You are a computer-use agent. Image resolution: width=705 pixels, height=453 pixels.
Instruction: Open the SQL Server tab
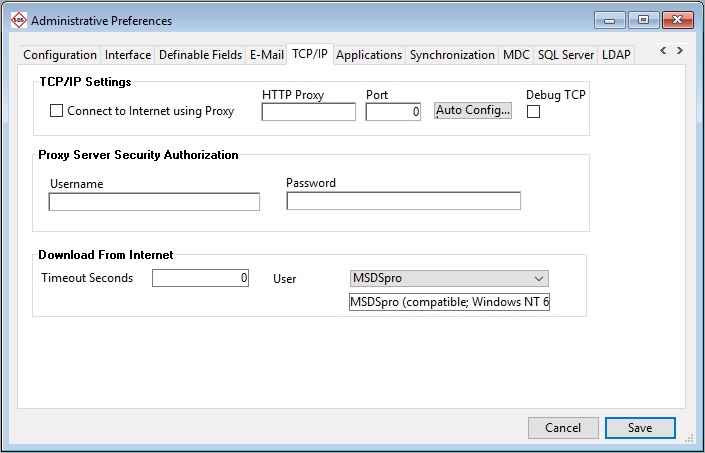(x=565, y=55)
